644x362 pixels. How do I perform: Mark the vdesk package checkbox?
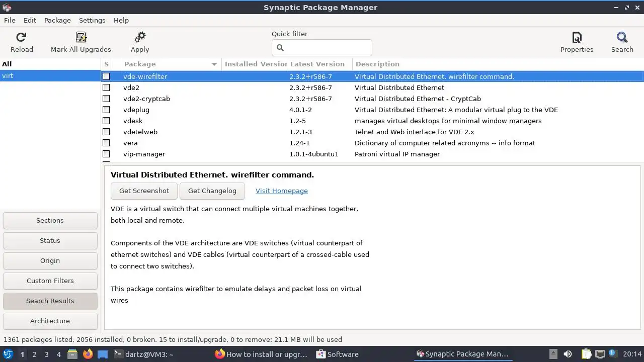pyautogui.click(x=106, y=121)
